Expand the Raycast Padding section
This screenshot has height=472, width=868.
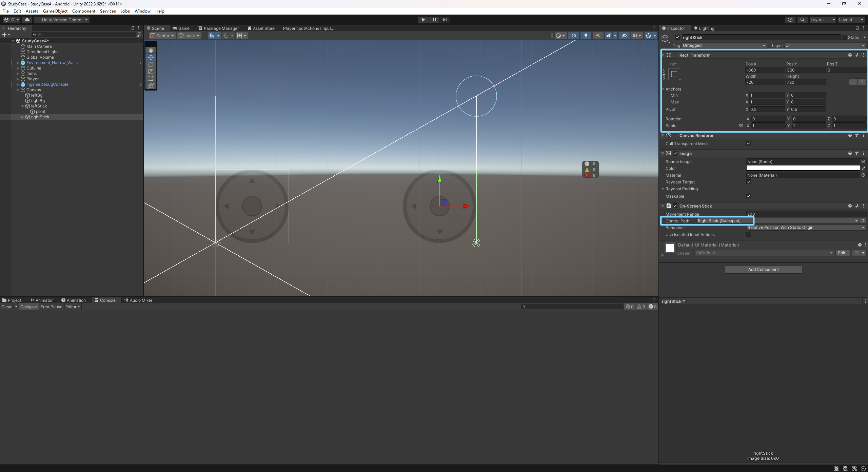point(663,189)
